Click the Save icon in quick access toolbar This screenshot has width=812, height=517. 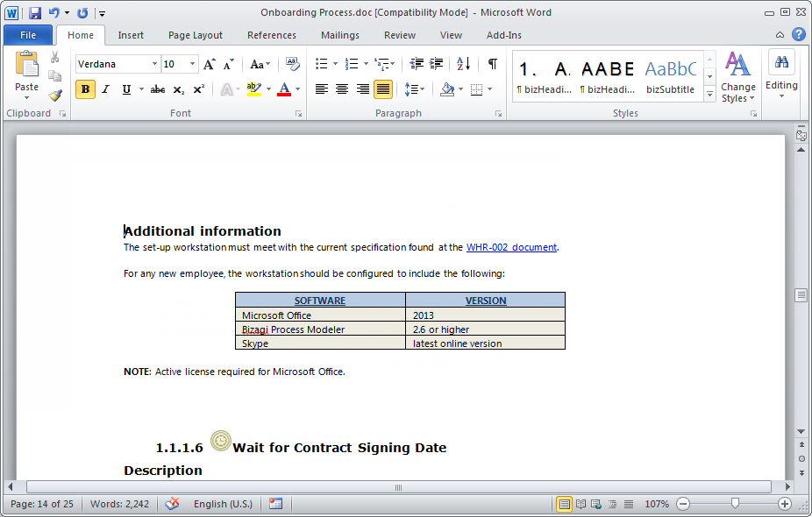[35, 13]
